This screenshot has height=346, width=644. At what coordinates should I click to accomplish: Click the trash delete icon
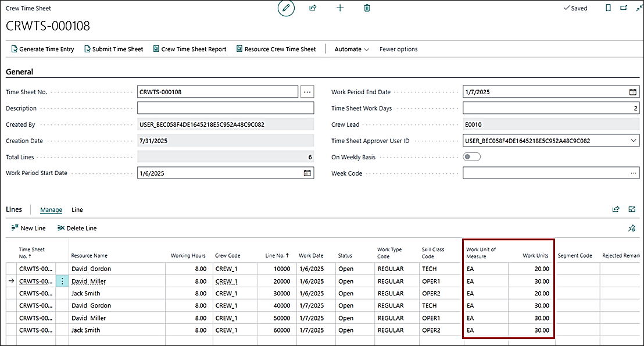tap(367, 8)
